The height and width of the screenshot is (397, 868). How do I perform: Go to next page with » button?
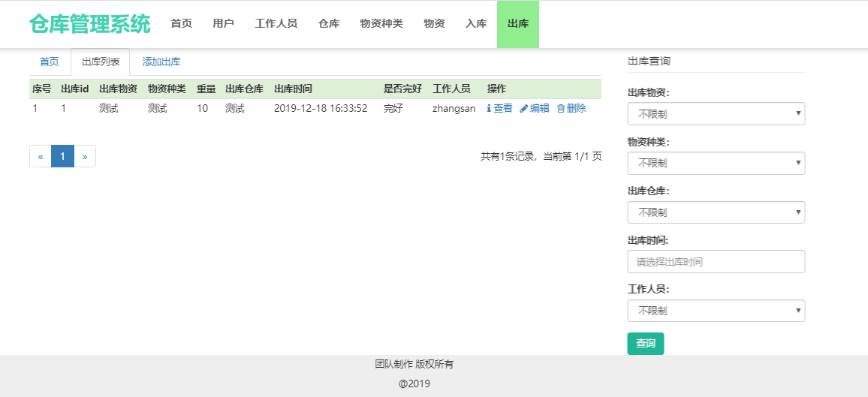[85, 156]
